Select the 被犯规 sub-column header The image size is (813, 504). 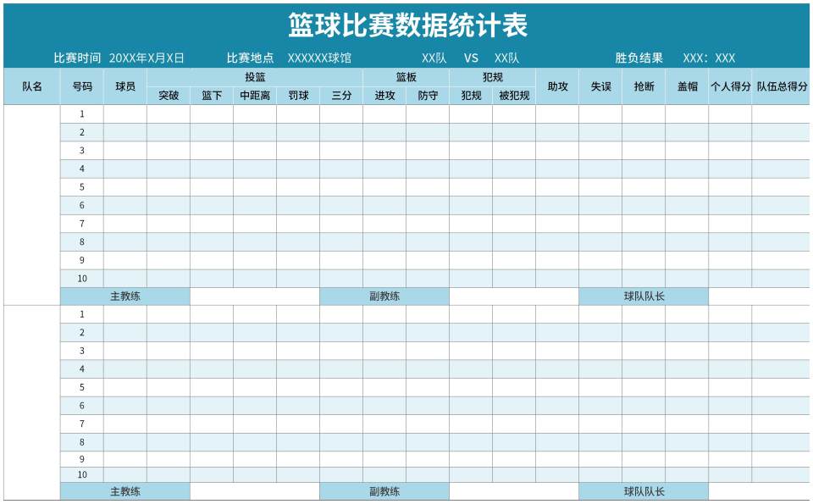point(514,96)
